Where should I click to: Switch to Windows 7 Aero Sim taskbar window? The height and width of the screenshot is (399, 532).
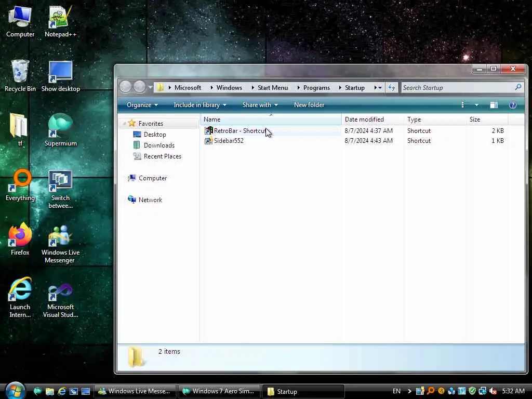pyautogui.click(x=219, y=391)
